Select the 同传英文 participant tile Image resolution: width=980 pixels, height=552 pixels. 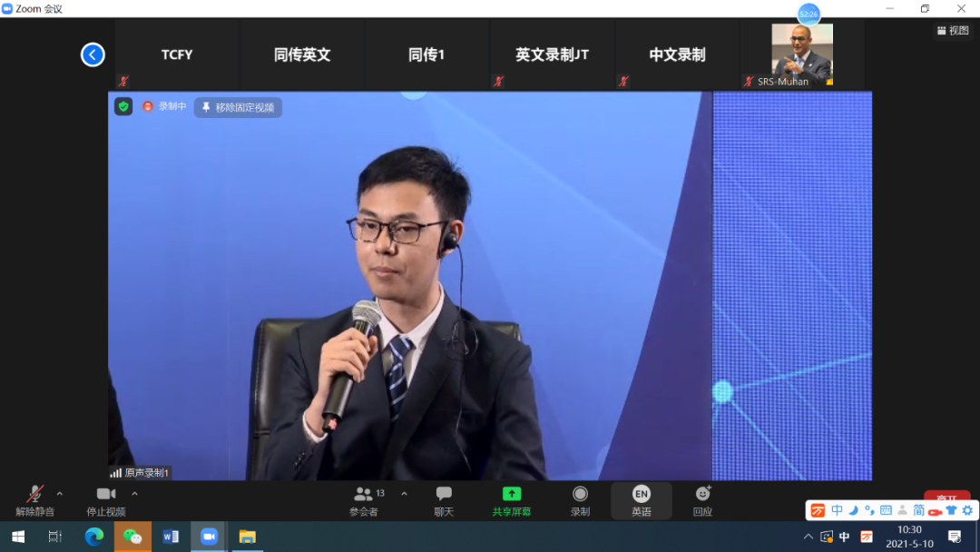[x=302, y=55]
